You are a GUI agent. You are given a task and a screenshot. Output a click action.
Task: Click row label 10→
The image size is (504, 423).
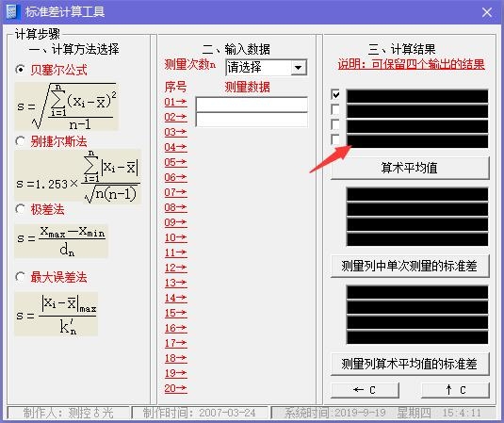coord(175,237)
